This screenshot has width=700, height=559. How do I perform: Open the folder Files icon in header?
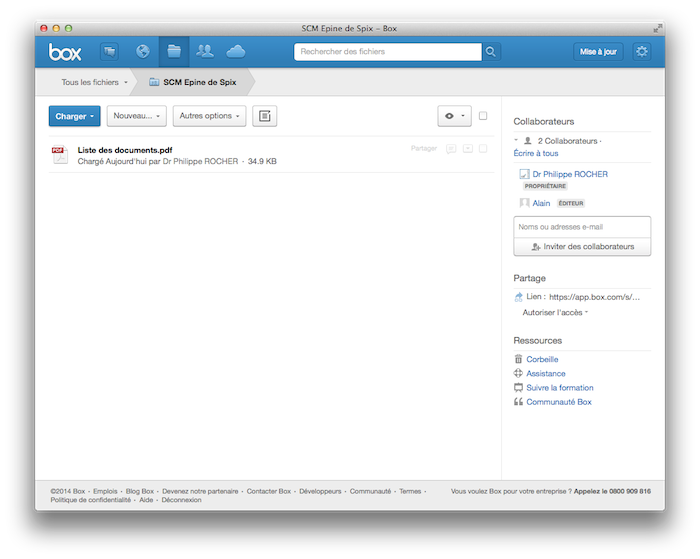[x=174, y=52]
